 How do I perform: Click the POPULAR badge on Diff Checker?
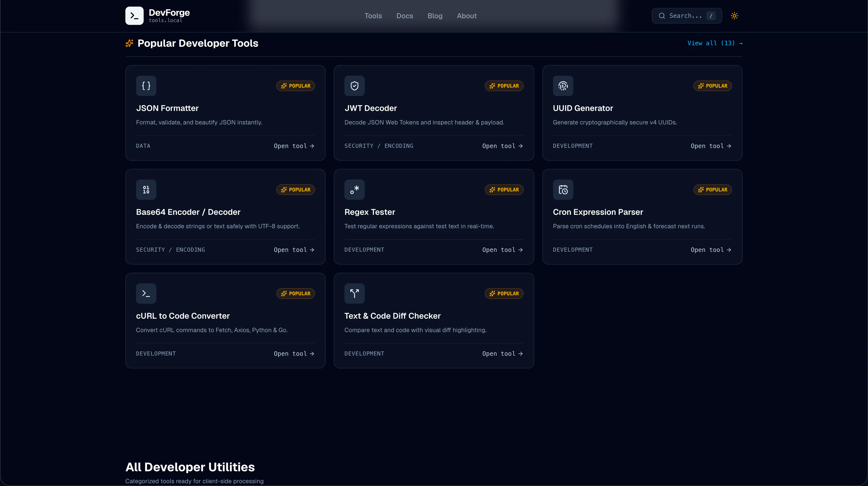tap(504, 293)
